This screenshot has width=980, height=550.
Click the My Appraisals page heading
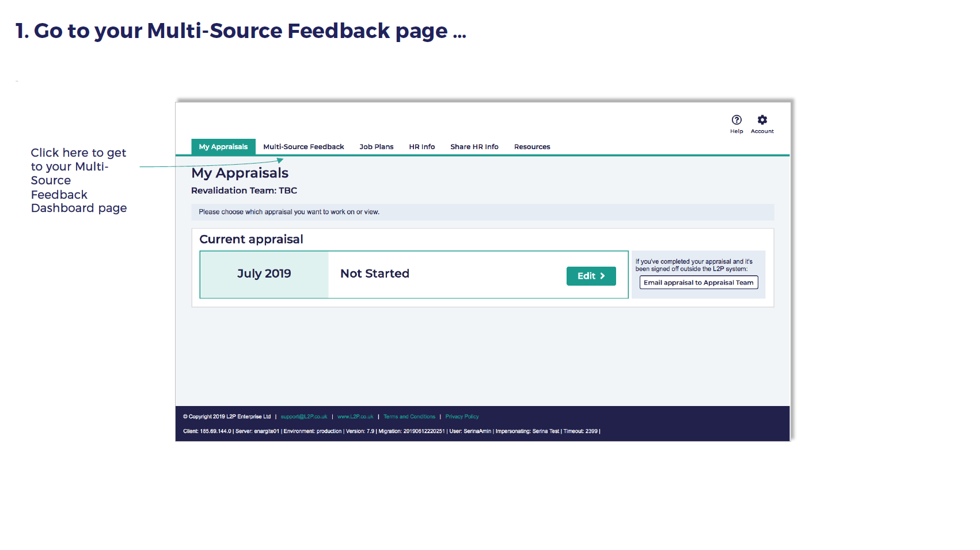click(x=240, y=173)
